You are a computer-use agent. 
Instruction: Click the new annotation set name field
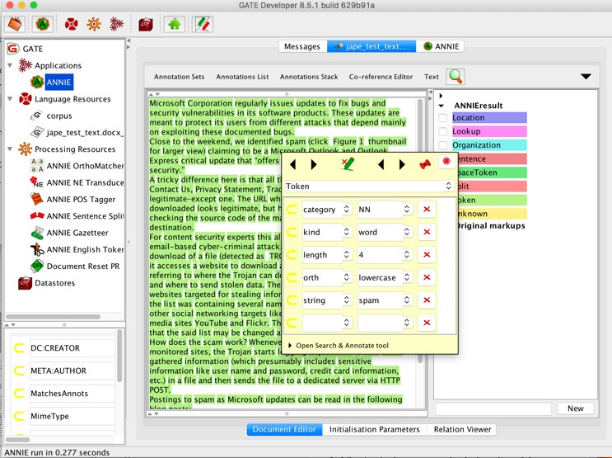coord(493,408)
